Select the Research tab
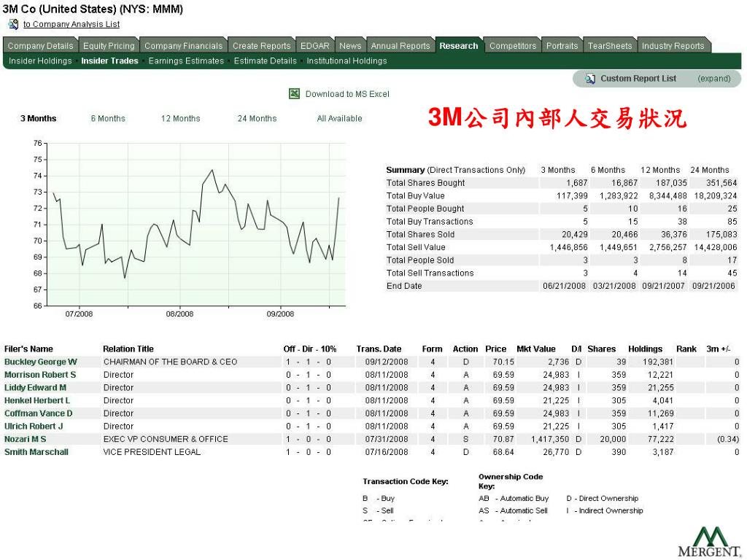 [x=458, y=46]
